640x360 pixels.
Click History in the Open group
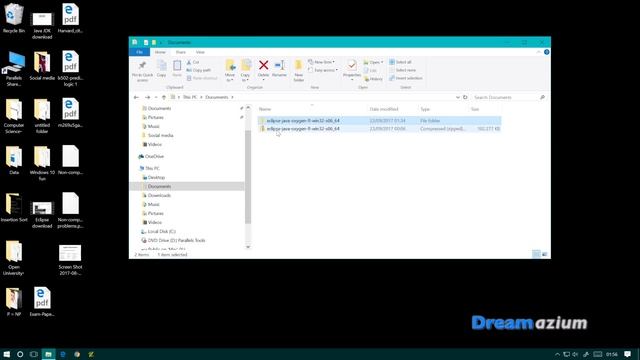pos(373,79)
